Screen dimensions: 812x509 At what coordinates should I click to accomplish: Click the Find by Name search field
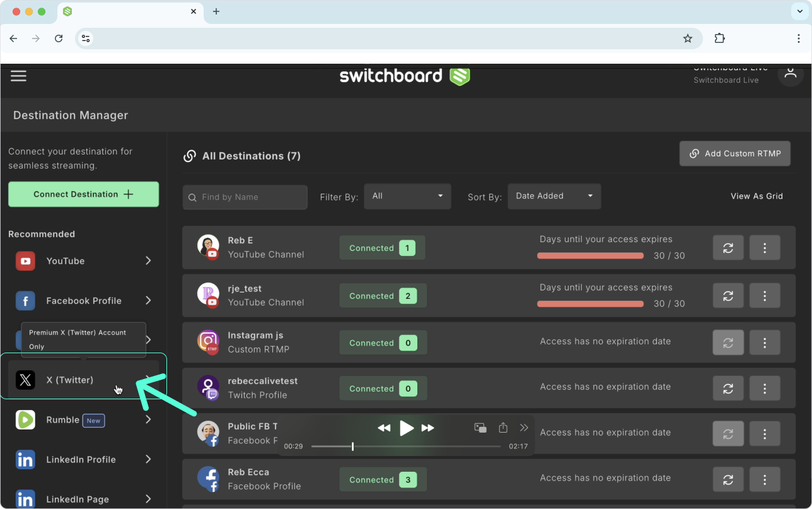click(245, 197)
